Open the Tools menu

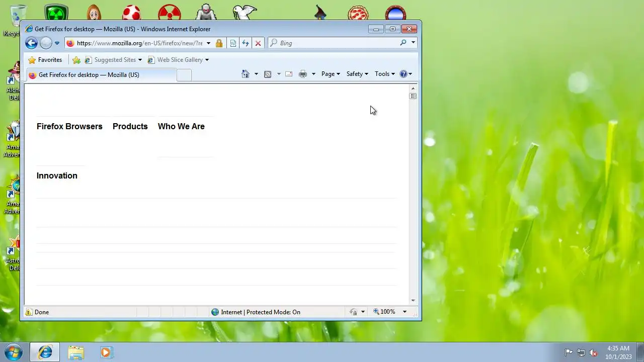pos(385,74)
